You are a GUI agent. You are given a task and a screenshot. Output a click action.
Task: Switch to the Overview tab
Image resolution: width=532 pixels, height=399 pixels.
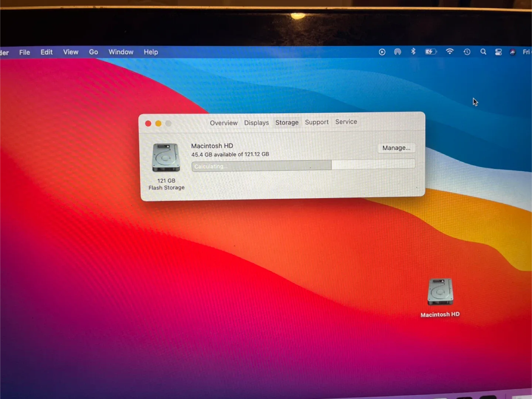(224, 122)
